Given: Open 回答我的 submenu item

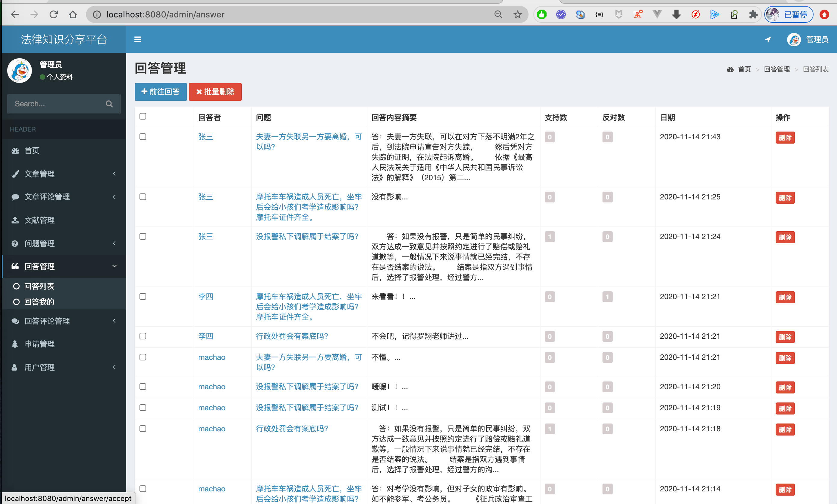Looking at the screenshot, I should point(39,302).
